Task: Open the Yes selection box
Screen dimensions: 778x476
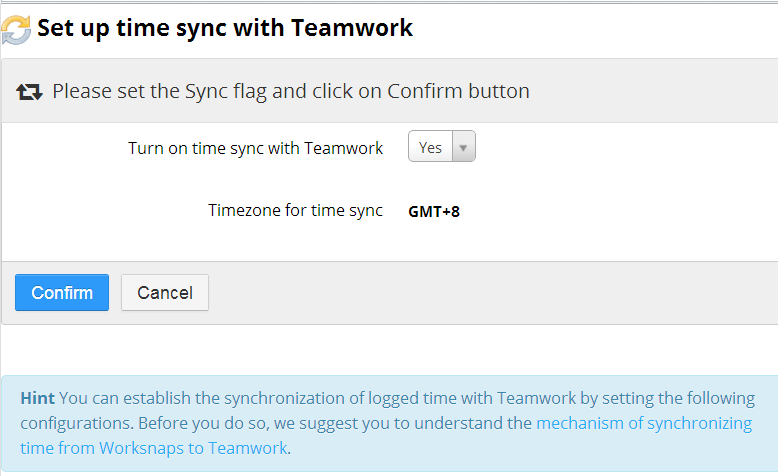Action: [x=431, y=147]
